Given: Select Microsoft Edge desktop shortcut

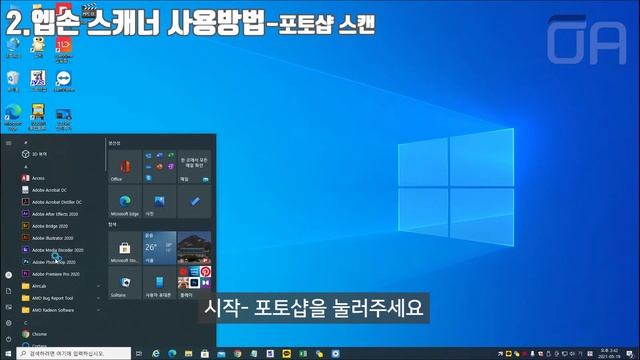Looking at the screenshot, I should 13,117.
